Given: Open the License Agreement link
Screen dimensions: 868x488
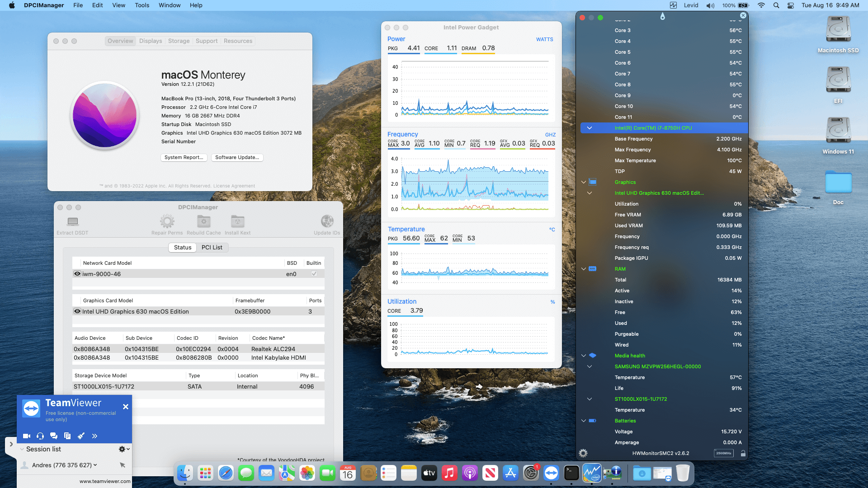Looking at the screenshot, I should 234,186.
